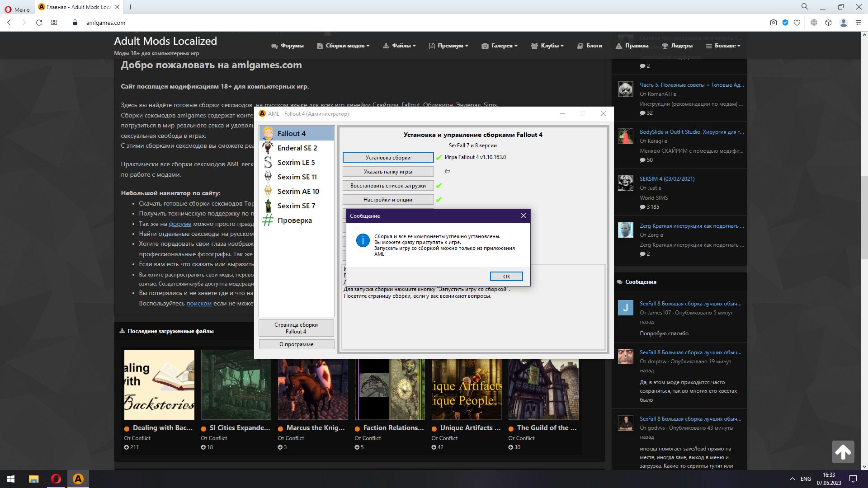Select Enderal SE 2 in game list
This screenshot has height=488, width=868.
(297, 148)
